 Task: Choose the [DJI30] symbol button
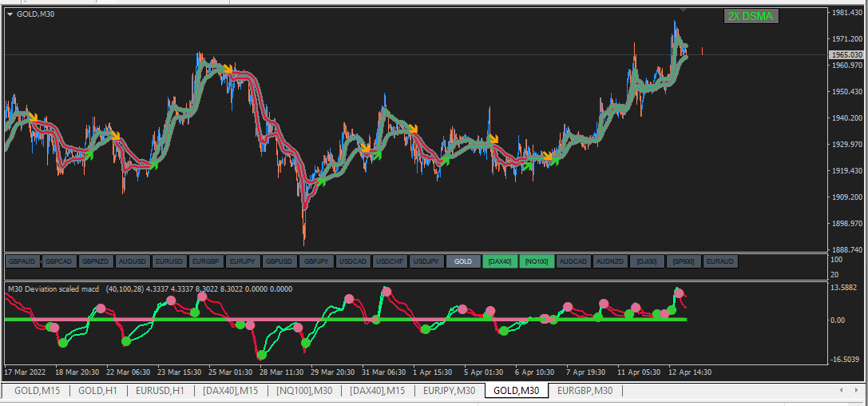[647, 261]
